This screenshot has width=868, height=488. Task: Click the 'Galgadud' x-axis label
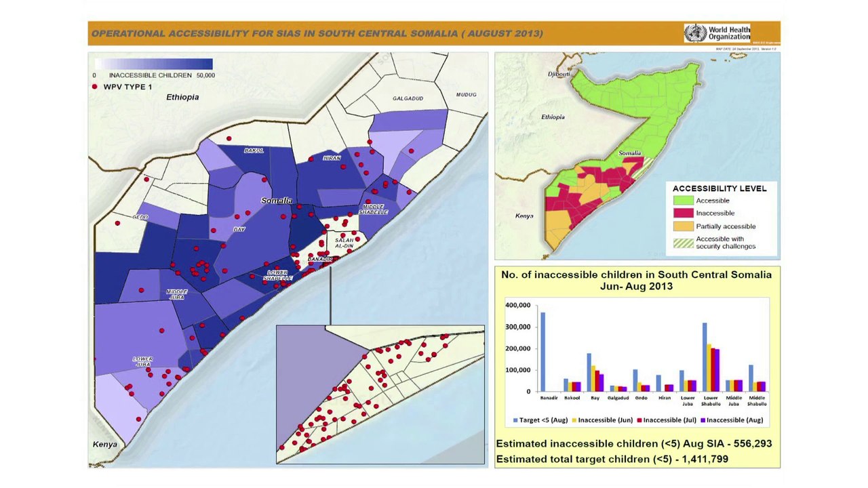point(619,397)
